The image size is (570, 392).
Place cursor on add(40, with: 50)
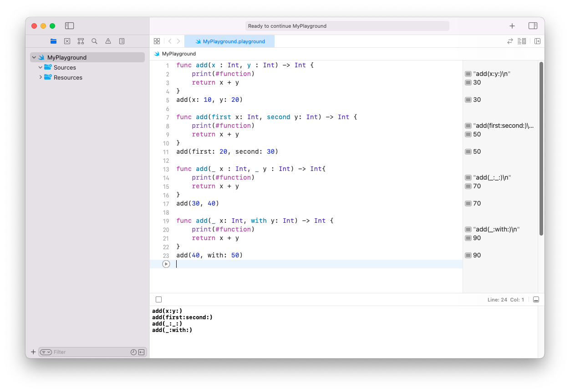[209, 255]
